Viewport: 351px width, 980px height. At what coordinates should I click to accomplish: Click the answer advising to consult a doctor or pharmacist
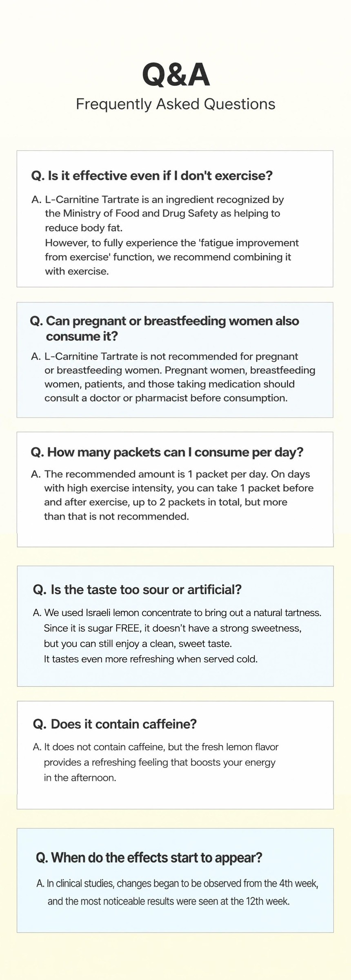173,377
